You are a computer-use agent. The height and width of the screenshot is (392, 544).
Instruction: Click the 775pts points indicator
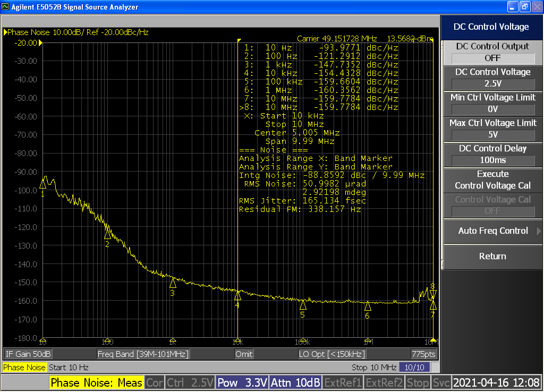[x=423, y=354]
